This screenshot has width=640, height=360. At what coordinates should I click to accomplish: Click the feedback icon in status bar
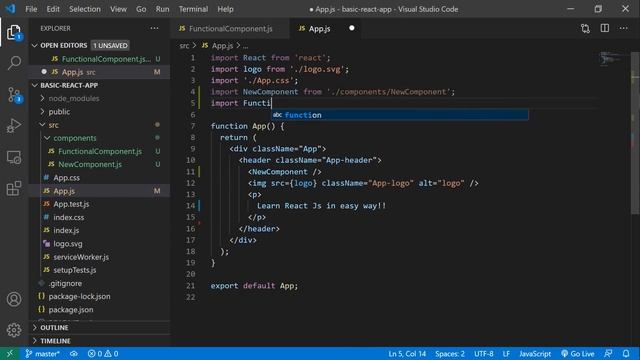(x=608, y=353)
